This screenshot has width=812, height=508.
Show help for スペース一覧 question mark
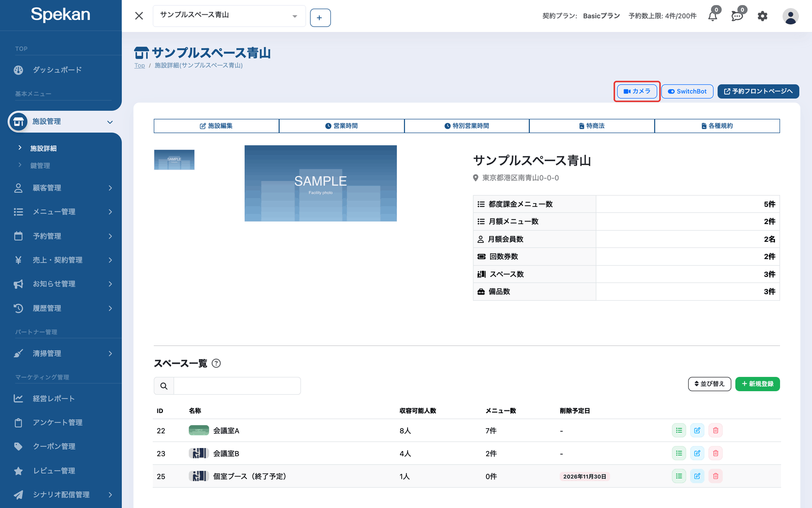(216, 363)
